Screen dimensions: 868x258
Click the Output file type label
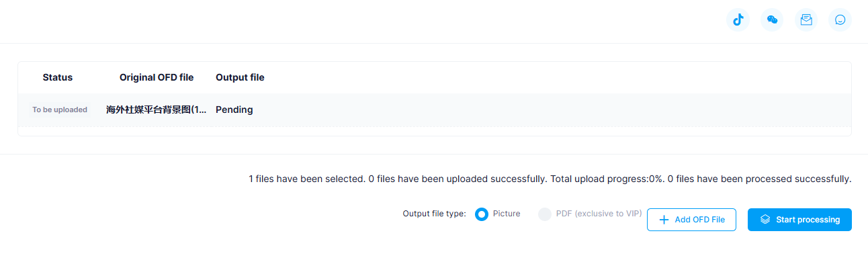435,214
